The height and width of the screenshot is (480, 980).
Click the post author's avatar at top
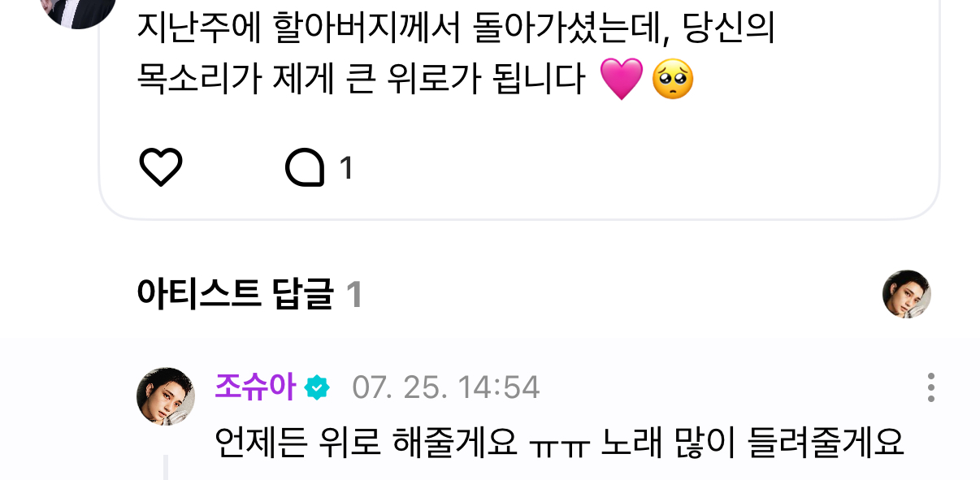pyautogui.click(x=78, y=10)
